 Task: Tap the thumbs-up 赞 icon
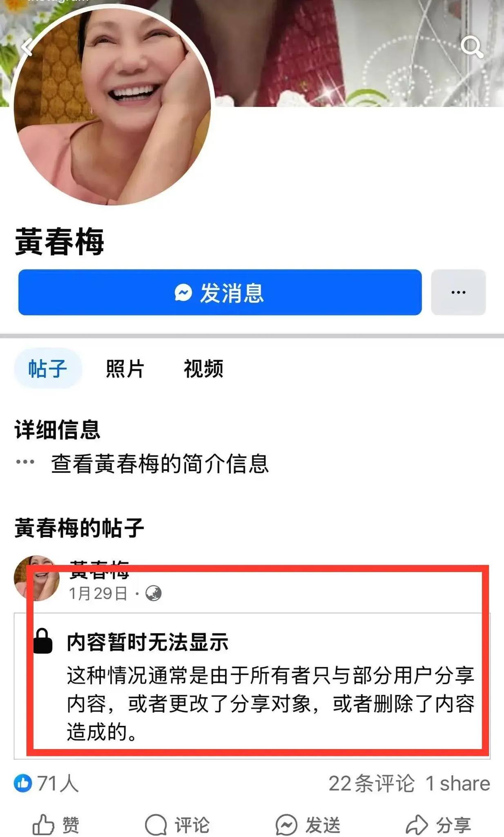(x=43, y=824)
